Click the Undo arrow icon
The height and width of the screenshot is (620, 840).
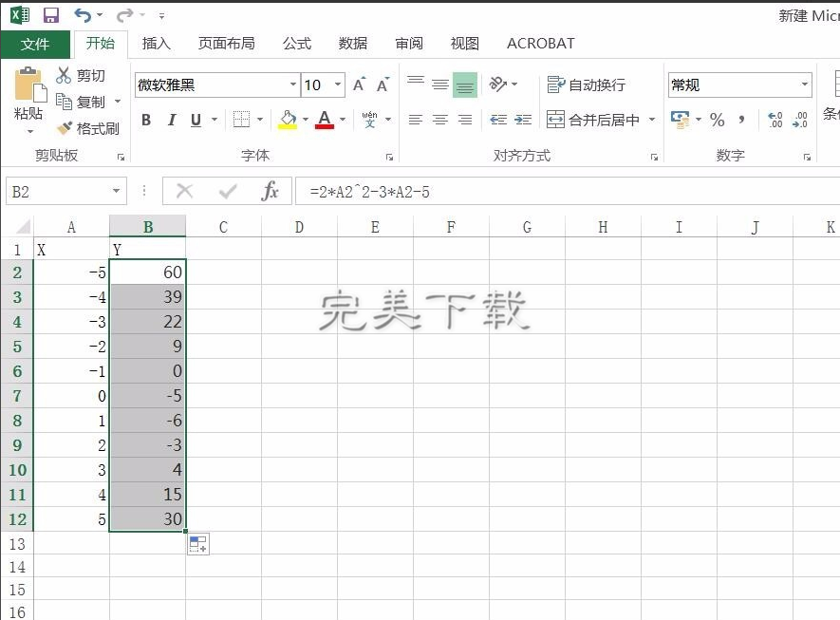[83, 15]
